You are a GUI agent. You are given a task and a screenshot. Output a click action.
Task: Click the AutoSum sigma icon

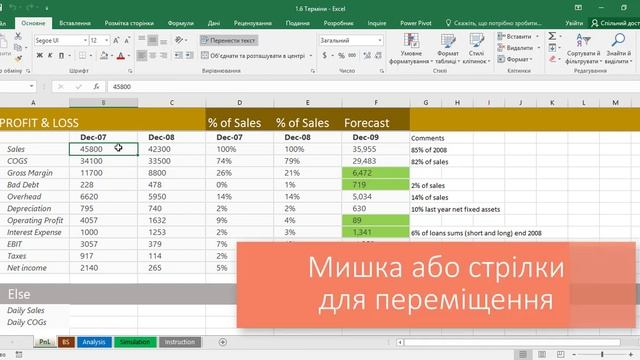pos(552,36)
